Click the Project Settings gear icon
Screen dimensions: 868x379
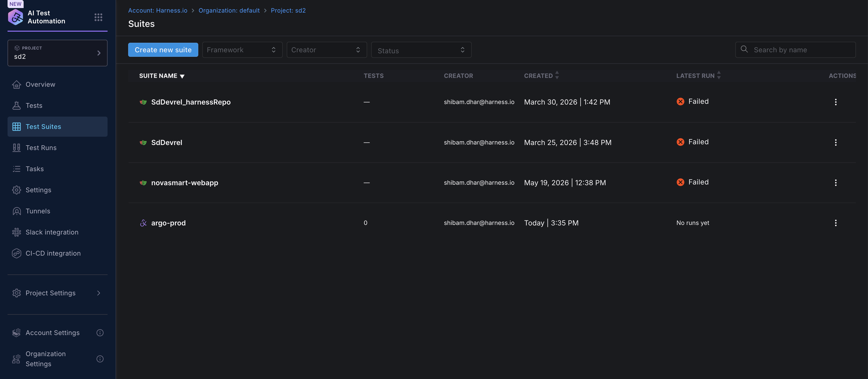pyautogui.click(x=17, y=293)
